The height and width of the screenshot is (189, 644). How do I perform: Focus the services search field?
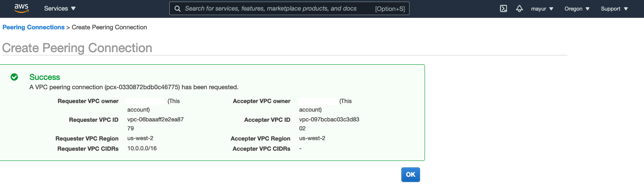pos(277,9)
